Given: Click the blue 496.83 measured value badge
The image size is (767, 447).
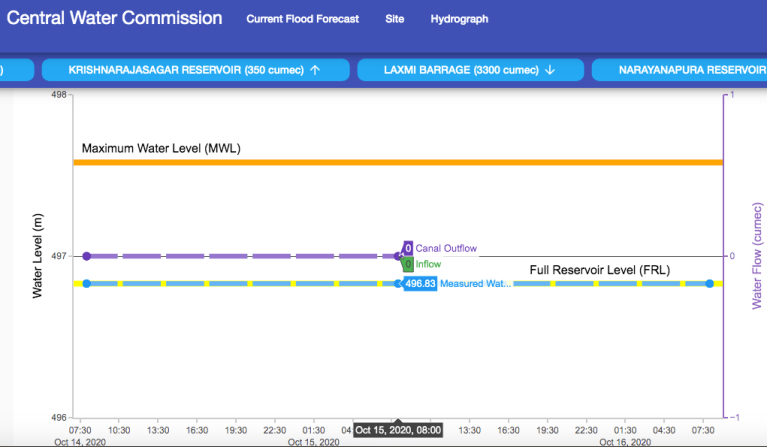Looking at the screenshot, I should click(420, 284).
